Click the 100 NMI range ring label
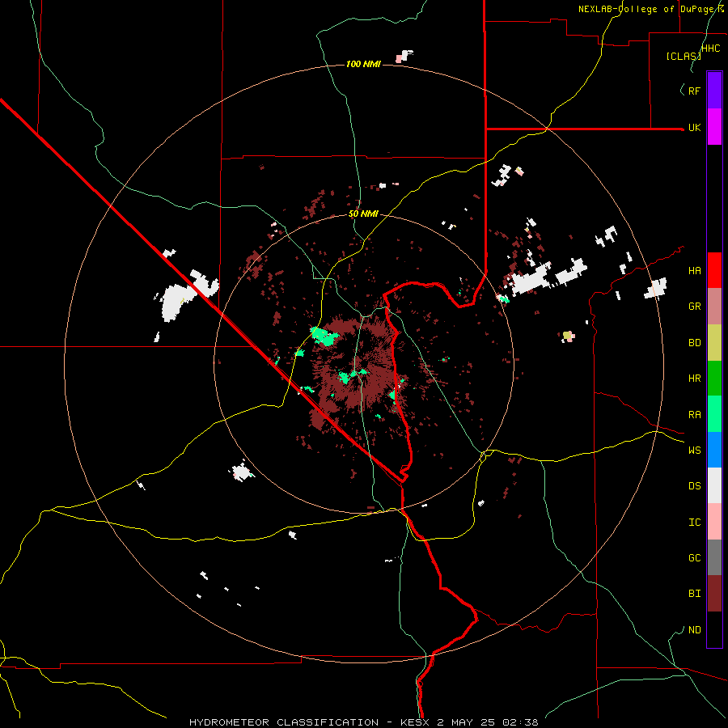Image resolution: width=728 pixels, height=728 pixels. pyautogui.click(x=363, y=64)
